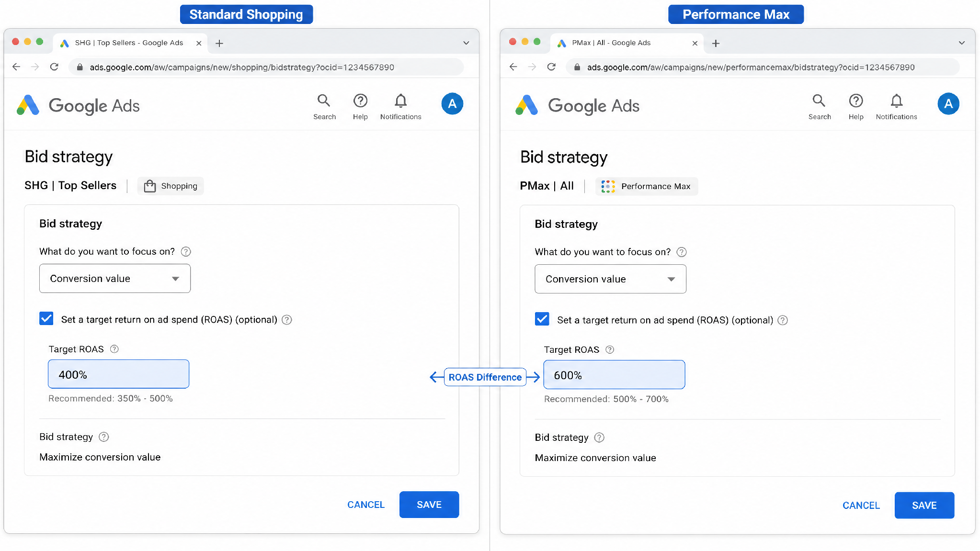Viewport: 980px width, 551px height.
Task: Click 'PMax | All' campaign name
Action: coord(547,186)
